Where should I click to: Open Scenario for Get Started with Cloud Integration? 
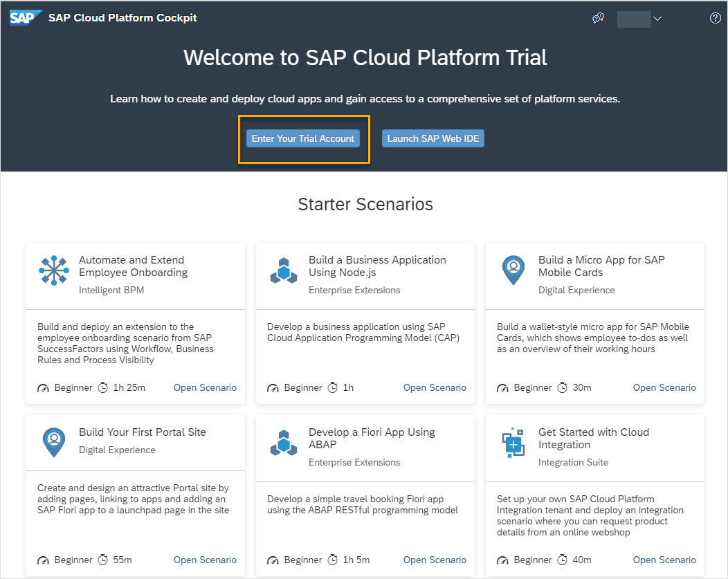point(664,560)
